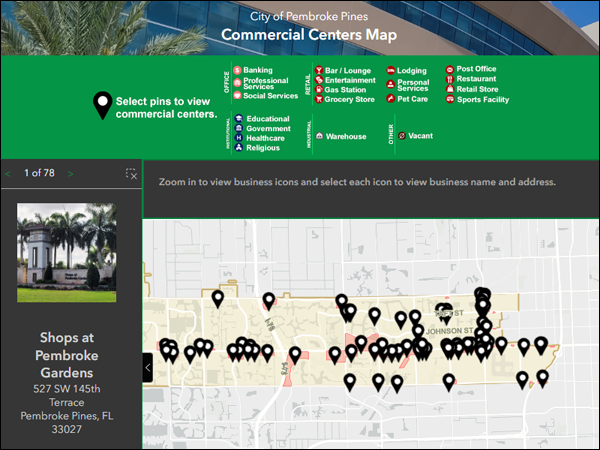Click the large pin icon beside 'Select pins' text
This screenshot has height=450, width=600.
[102, 104]
